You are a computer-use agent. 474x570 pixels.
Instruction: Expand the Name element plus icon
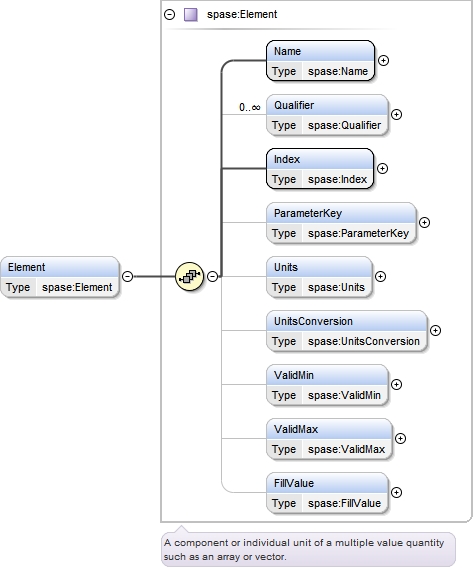[x=383, y=60]
